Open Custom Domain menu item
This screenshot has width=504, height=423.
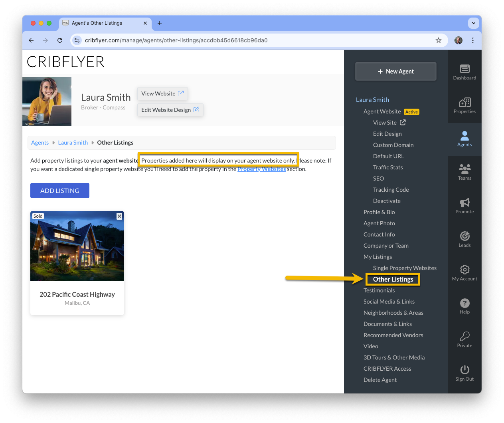tap(393, 145)
